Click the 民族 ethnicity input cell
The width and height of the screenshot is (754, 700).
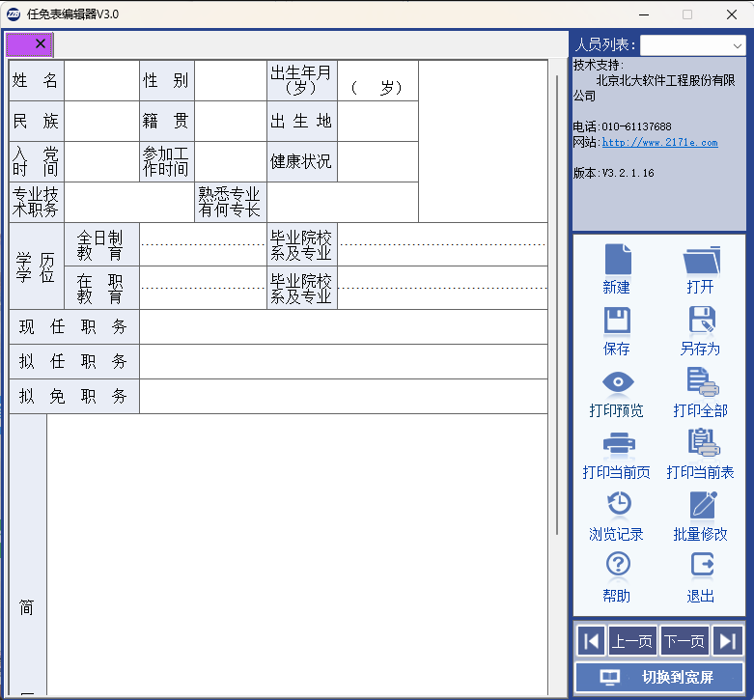click(x=101, y=121)
